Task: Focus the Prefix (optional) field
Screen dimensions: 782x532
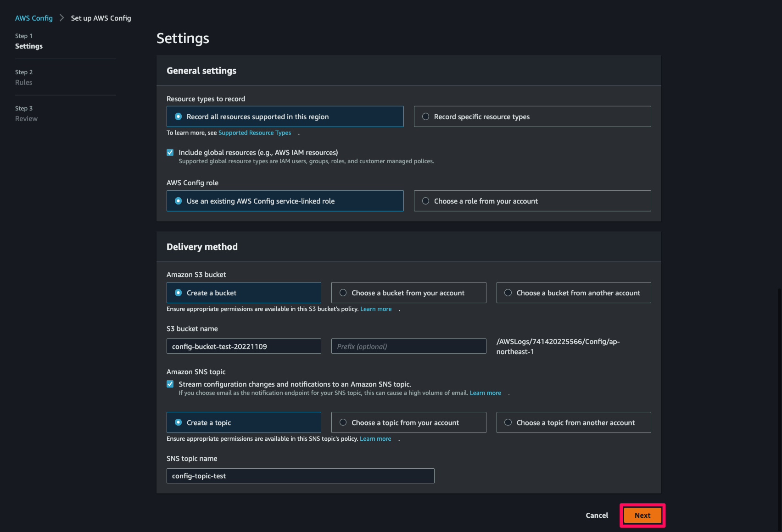Action: click(x=408, y=346)
